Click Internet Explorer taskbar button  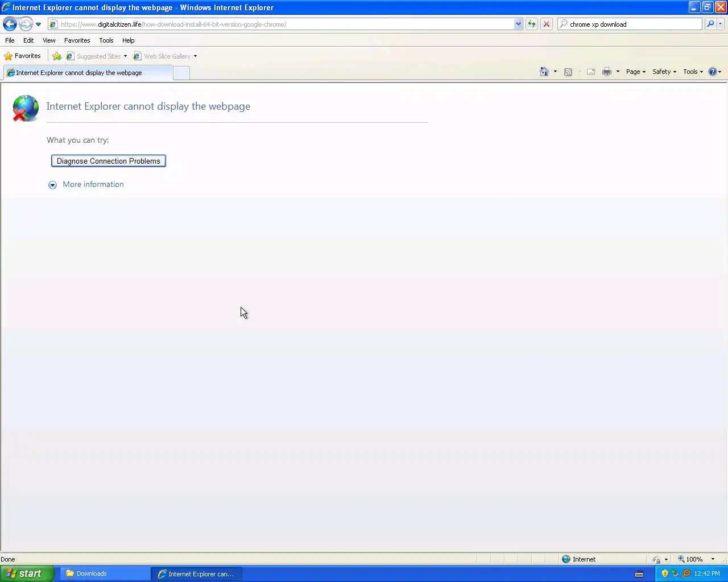pyautogui.click(x=197, y=573)
